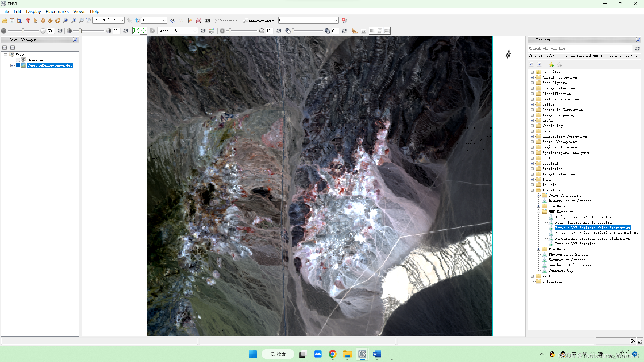The height and width of the screenshot is (362, 644).
Task: Select the pushpin placemark tool
Action: [x=28, y=21]
